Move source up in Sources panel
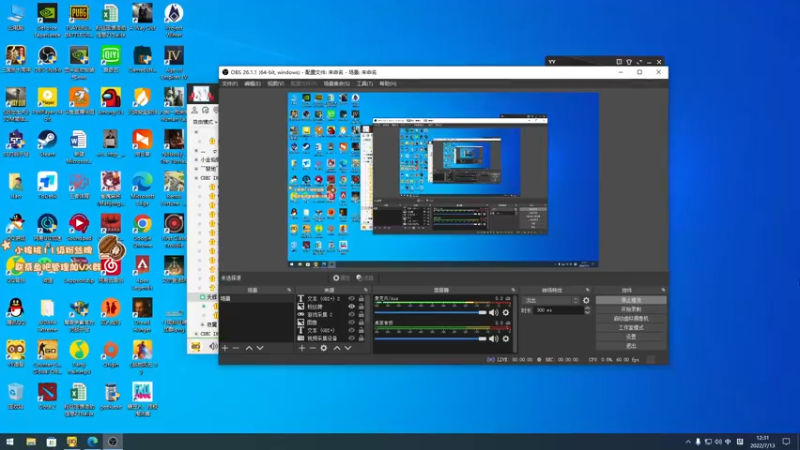This screenshot has width=800, height=450. click(x=337, y=348)
